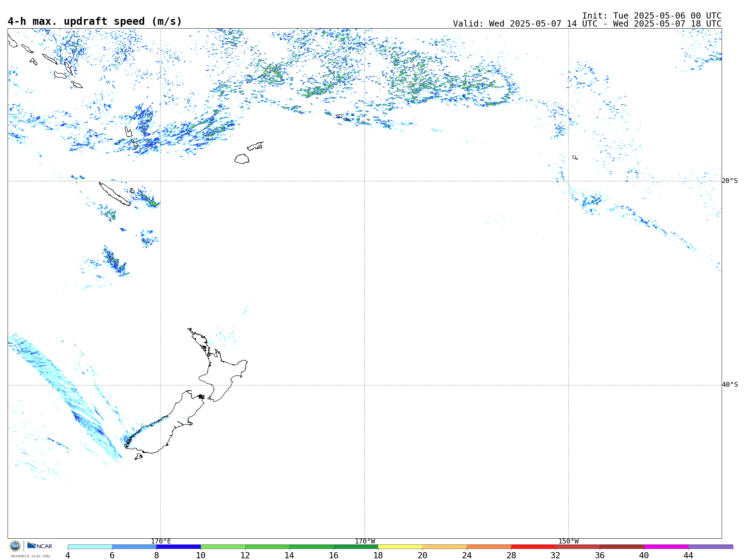This screenshot has width=744, height=560.
Task: Click the '150°W' longitude label
Action: (x=569, y=541)
